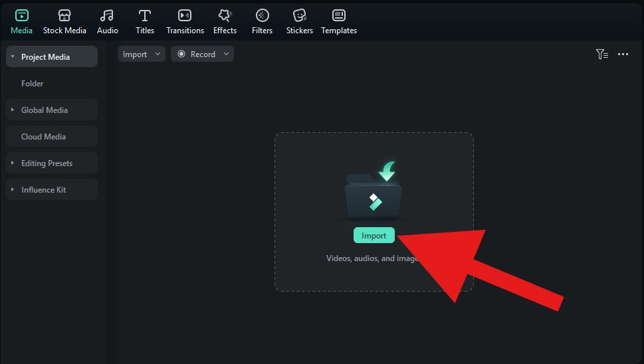Open the three-dot more options menu
Viewport: 644px width, 364px height.
(x=623, y=54)
